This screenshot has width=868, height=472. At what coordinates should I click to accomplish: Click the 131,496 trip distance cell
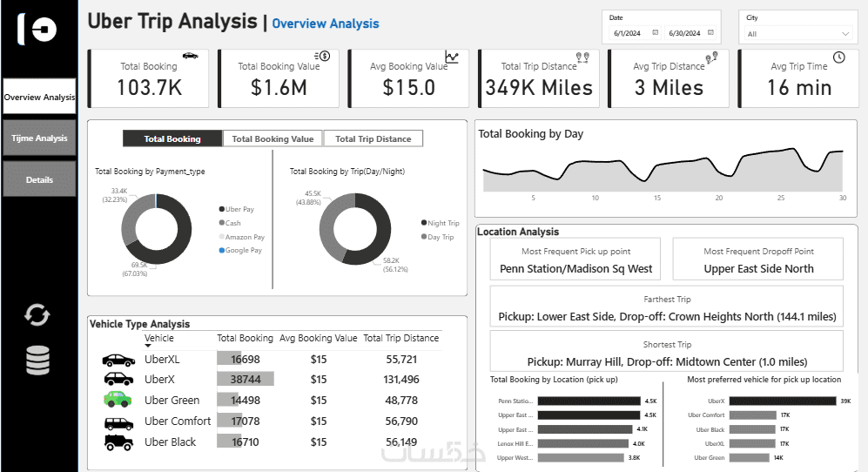click(x=401, y=380)
